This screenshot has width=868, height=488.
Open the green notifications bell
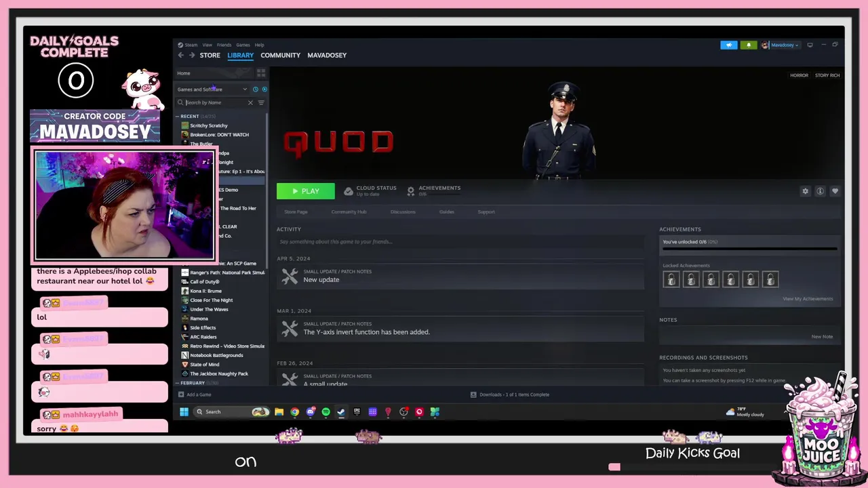pos(749,45)
